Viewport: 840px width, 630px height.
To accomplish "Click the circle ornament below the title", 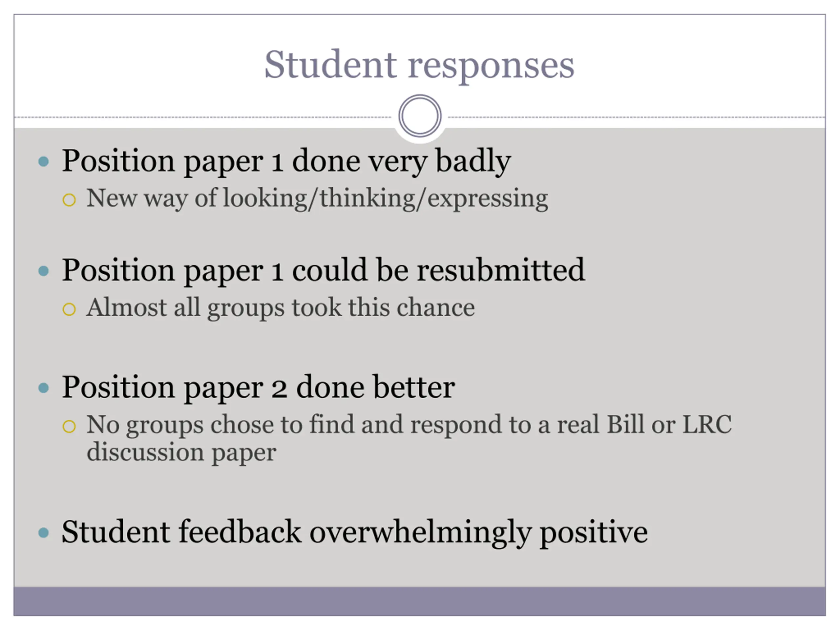I will tap(420, 116).
